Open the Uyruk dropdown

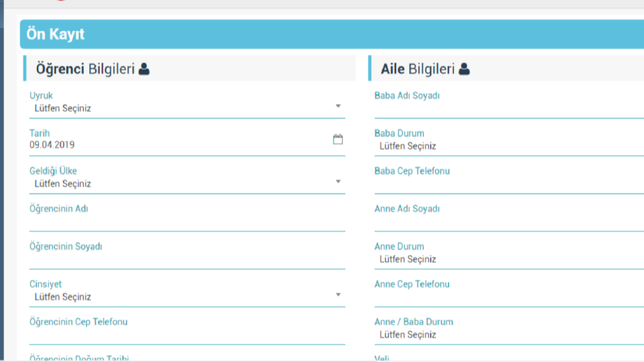[x=188, y=108]
